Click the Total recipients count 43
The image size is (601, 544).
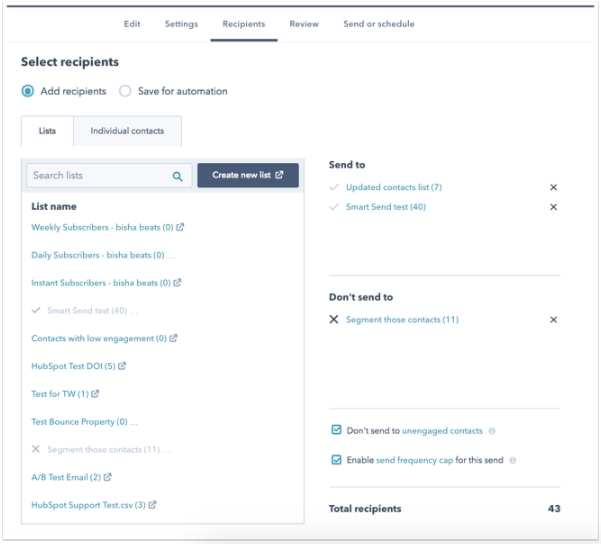[x=554, y=509]
